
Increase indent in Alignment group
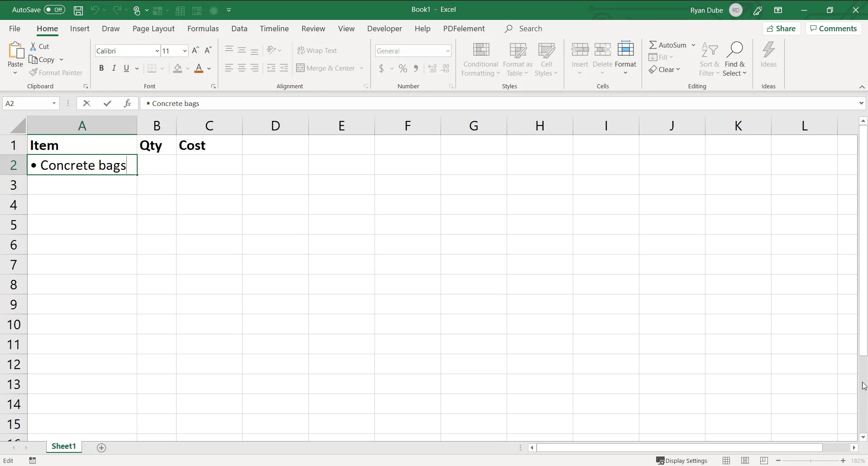click(x=284, y=68)
